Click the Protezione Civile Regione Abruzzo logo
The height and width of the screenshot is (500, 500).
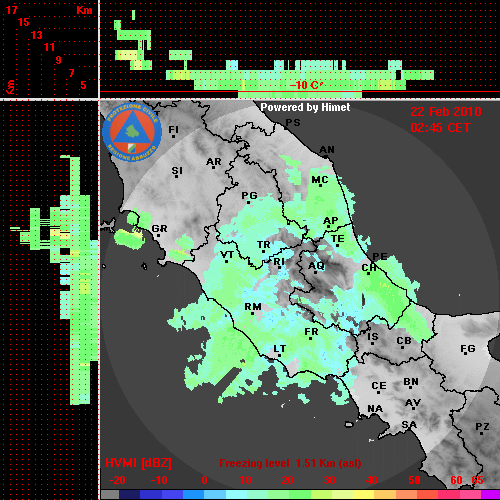(132, 132)
